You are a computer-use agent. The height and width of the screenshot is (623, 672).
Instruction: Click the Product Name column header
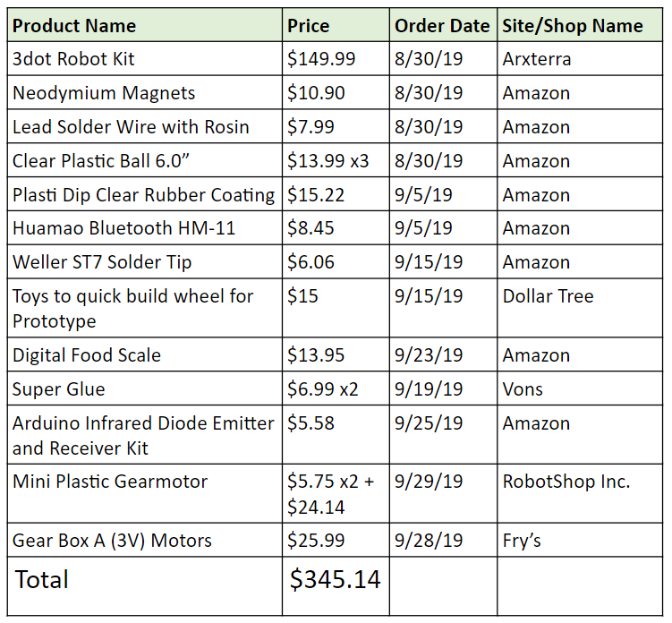145,25
